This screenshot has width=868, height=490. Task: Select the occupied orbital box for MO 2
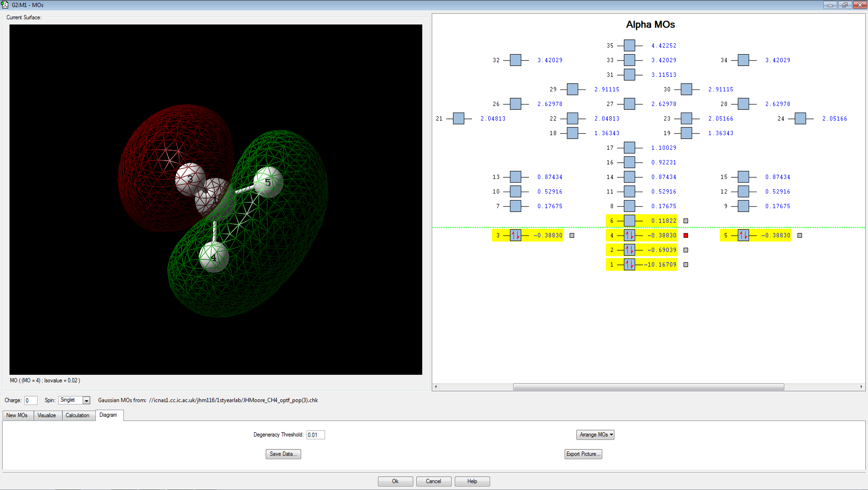[x=629, y=250]
